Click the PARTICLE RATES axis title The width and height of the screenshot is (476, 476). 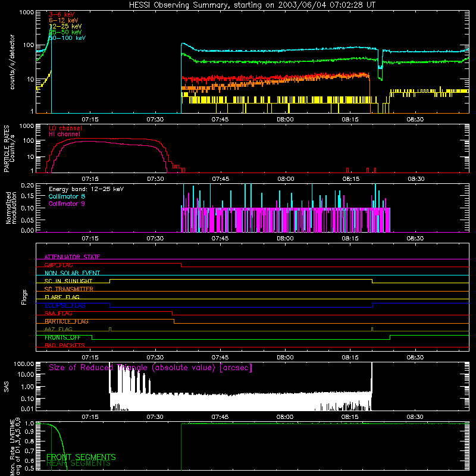(7, 149)
